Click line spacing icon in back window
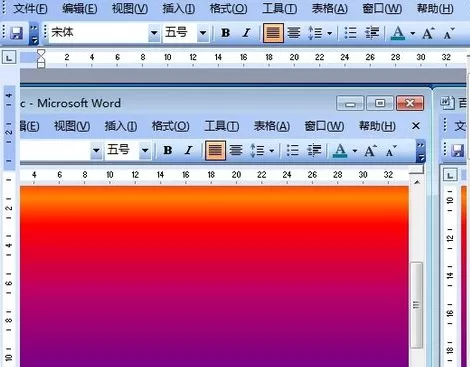The height and width of the screenshot is (367, 470). tap(315, 33)
